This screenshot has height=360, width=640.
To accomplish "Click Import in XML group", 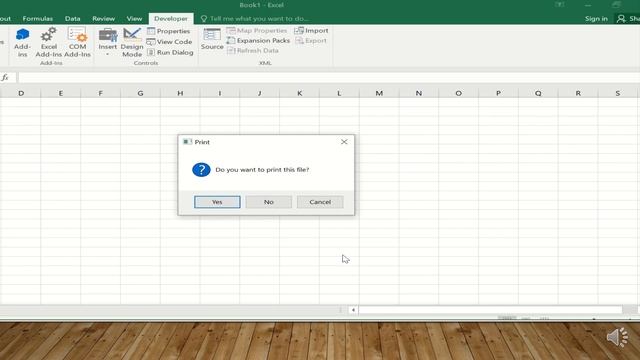I will 311,31.
